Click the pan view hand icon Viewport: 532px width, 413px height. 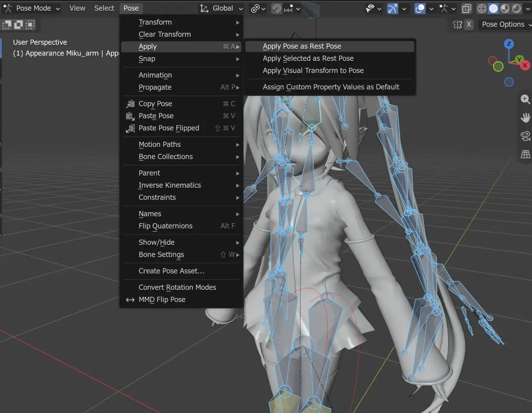(x=525, y=118)
